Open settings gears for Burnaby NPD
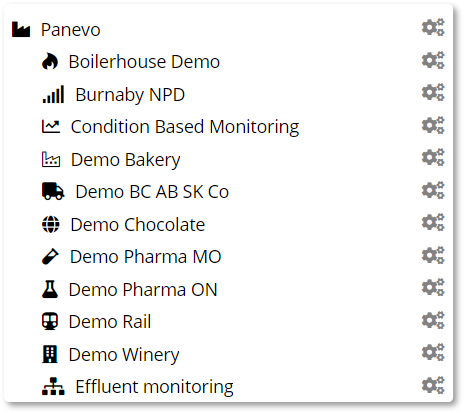The width and height of the screenshot is (464, 413). tap(433, 92)
